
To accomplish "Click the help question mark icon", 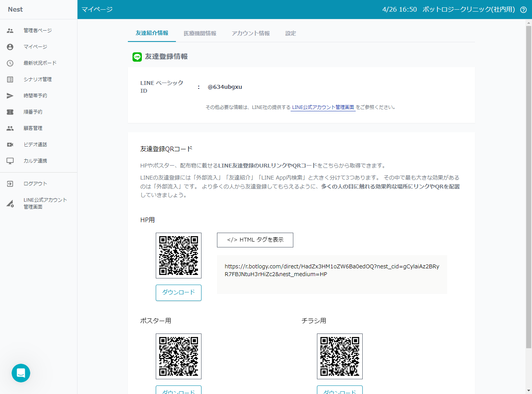I will click(523, 10).
